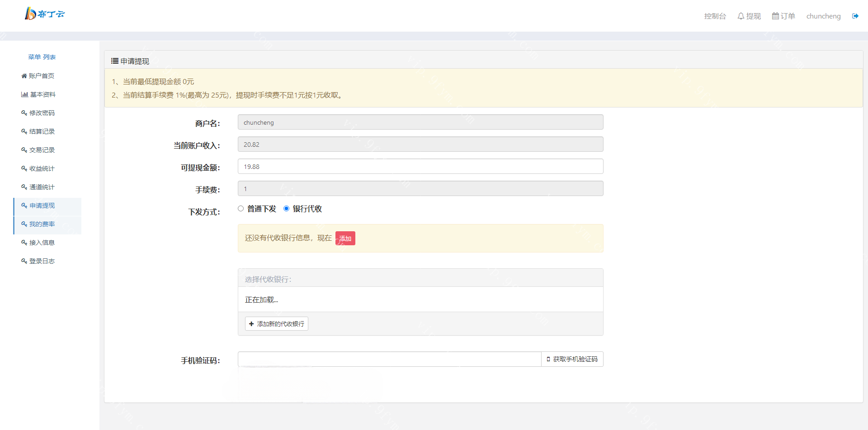Focus the 手机验证码 input field
Image resolution: width=868 pixels, height=430 pixels.
(389, 359)
